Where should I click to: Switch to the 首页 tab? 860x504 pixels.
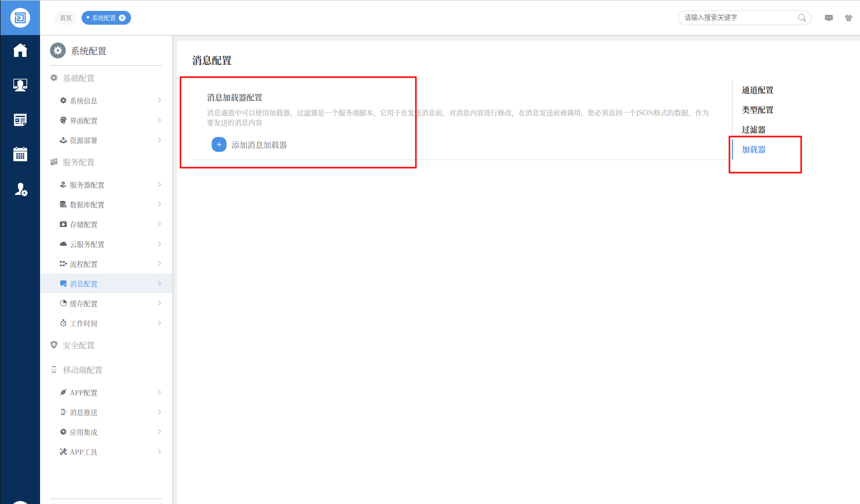66,18
